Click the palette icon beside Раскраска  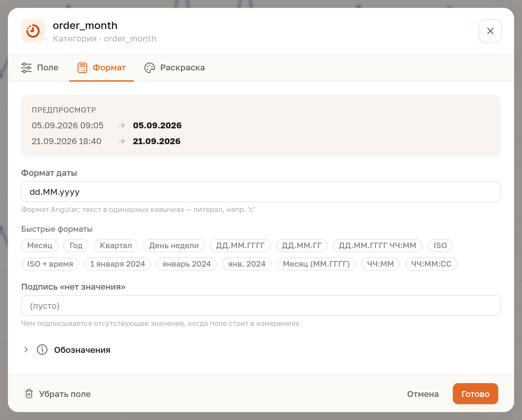[150, 67]
